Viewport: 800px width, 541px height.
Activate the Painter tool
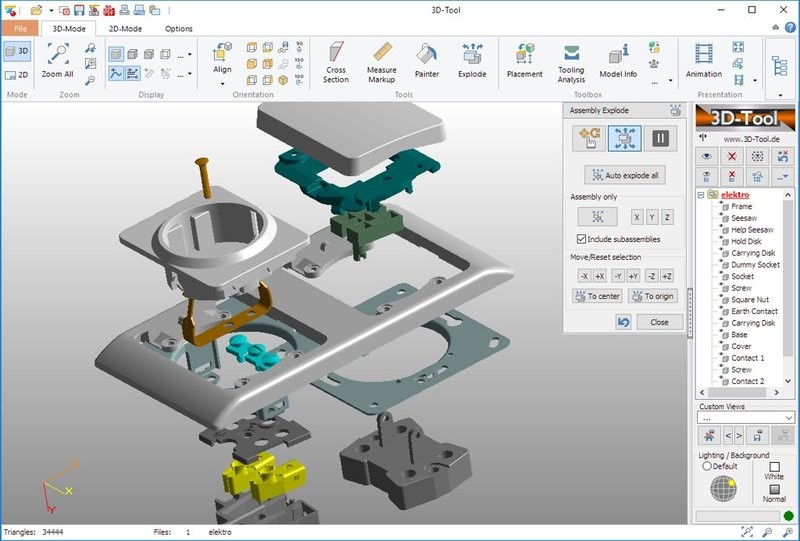(x=427, y=60)
